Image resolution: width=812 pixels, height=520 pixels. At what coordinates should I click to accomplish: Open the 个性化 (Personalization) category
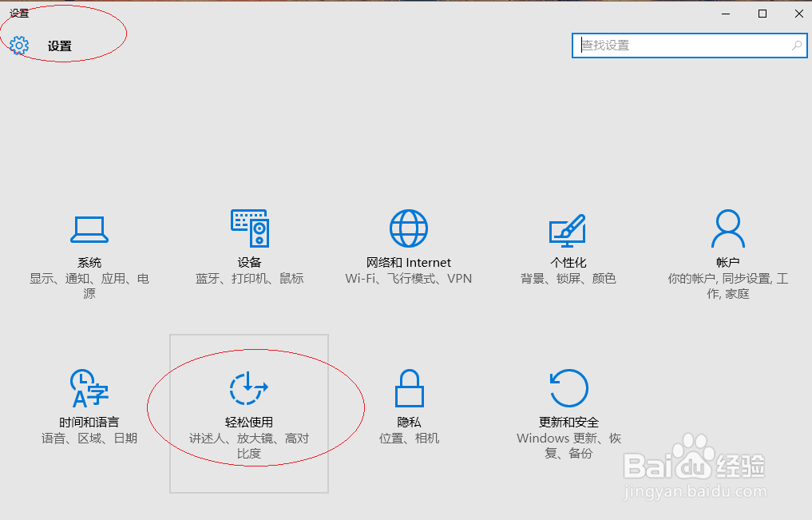[x=568, y=248]
